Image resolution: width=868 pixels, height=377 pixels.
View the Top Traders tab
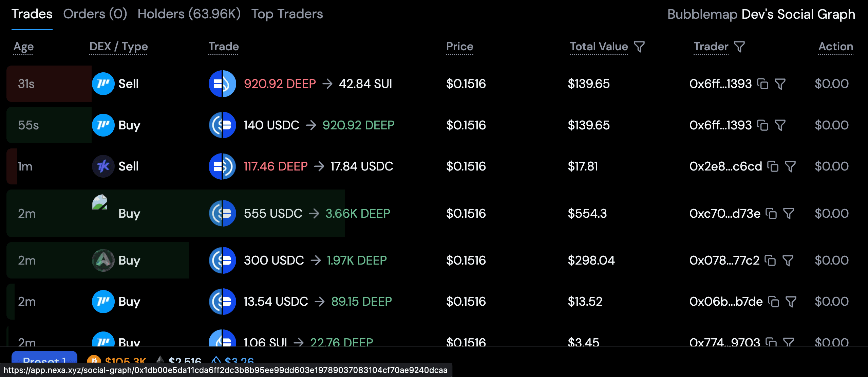coord(287,14)
